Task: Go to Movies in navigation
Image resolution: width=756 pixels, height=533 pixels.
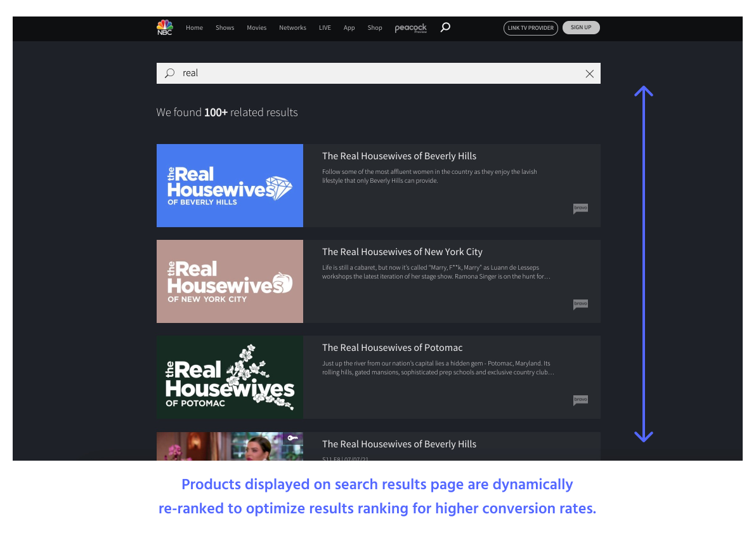Action: tap(256, 28)
